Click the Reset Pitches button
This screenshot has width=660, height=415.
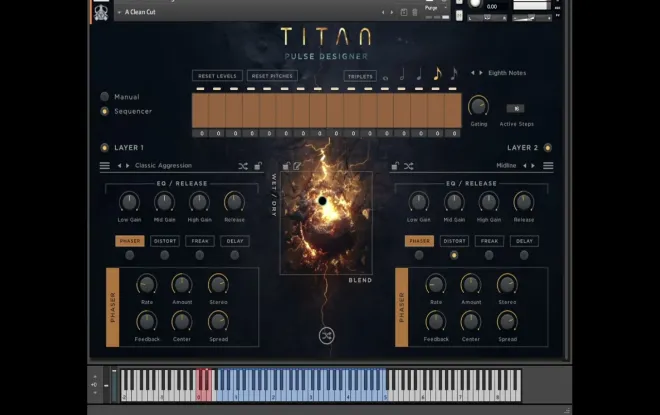272,76
